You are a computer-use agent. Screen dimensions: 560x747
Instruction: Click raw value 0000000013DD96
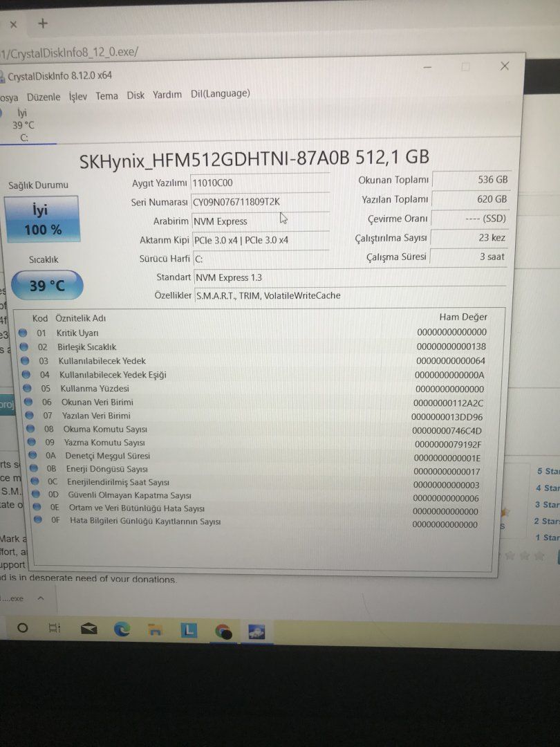(x=447, y=417)
